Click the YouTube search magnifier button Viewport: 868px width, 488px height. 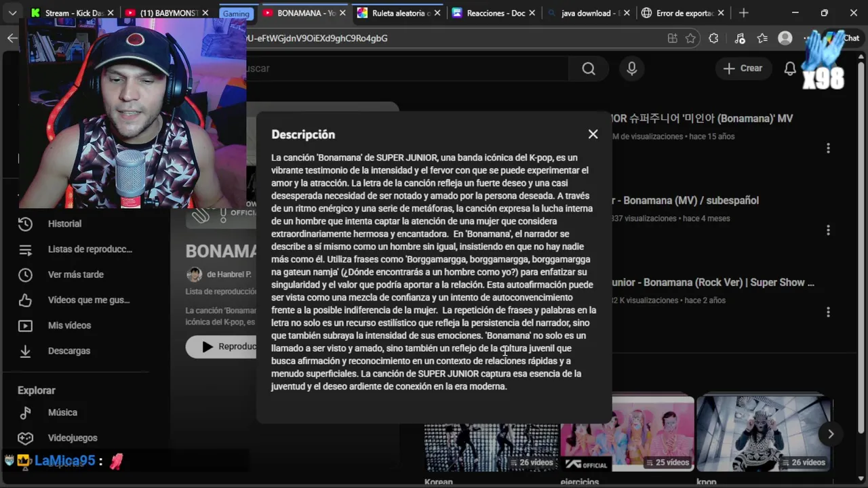(x=589, y=68)
